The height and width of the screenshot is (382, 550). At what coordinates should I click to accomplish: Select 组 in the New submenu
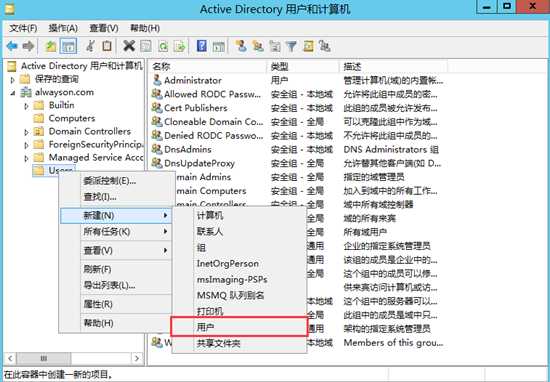(239, 248)
